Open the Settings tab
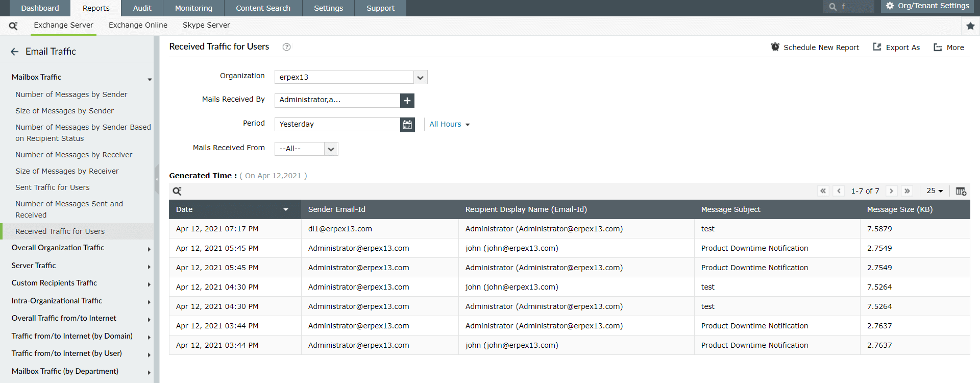 click(328, 8)
